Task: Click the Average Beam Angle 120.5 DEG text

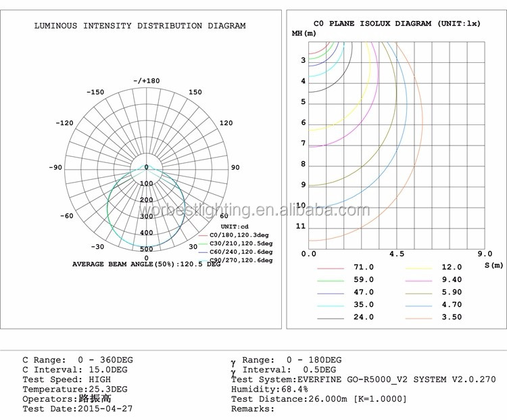Action: 146,264
